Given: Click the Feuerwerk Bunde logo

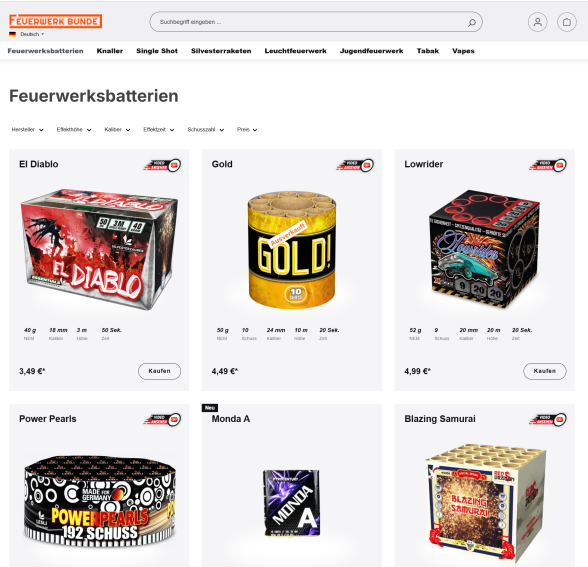Looking at the screenshot, I should coord(56,21).
